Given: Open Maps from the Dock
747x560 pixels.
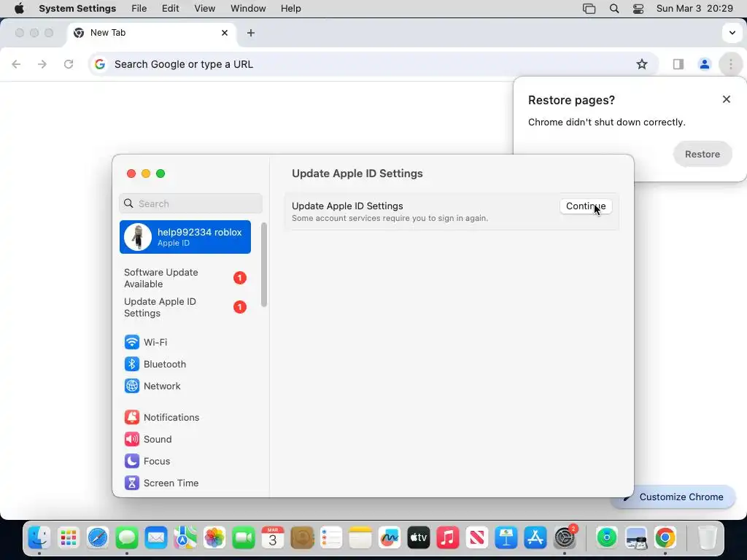Looking at the screenshot, I should coord(185,538).
